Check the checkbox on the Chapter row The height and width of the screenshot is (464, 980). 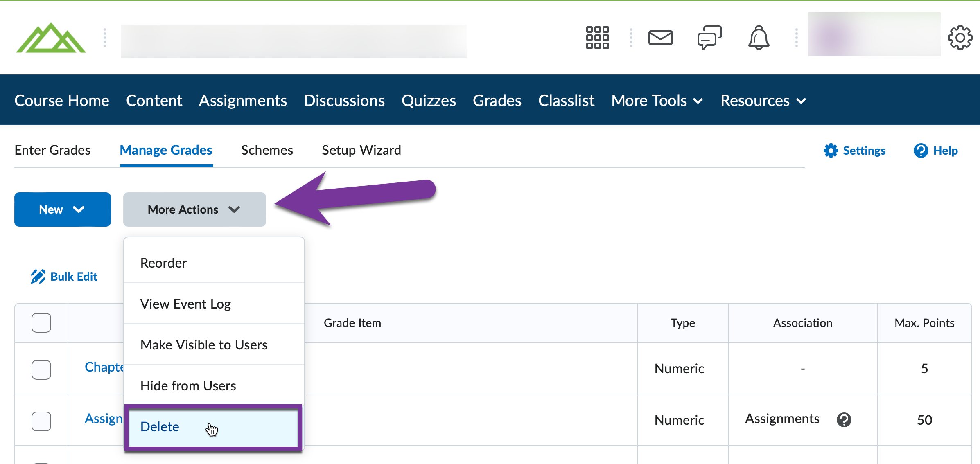pyautogui.click(x=41, y=369)
